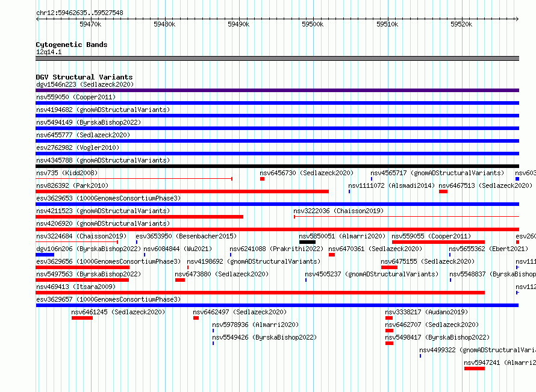Click esv2762982 (Vogler2010) label
536x392 pixels.
[78, 148]
